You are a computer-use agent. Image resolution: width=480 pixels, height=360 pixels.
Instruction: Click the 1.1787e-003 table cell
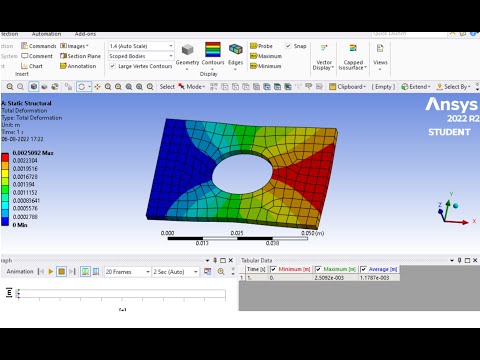[x=379, y=277]
